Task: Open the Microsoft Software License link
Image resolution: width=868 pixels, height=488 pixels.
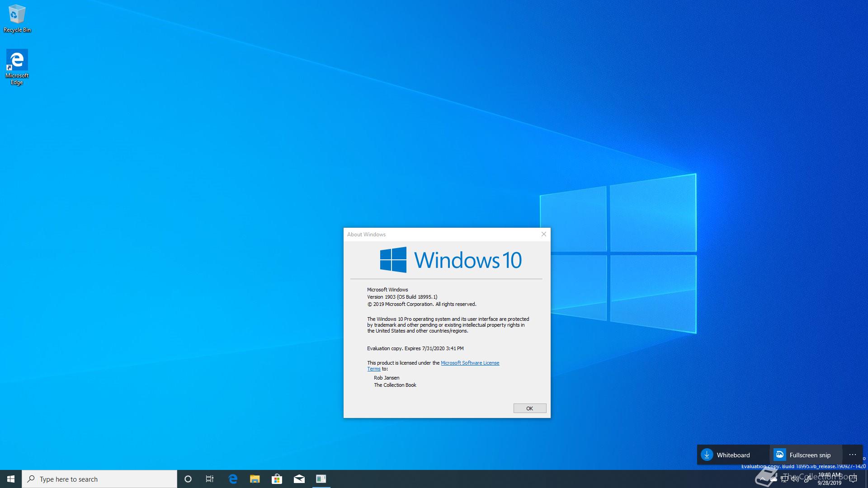Action: [470, 363]
